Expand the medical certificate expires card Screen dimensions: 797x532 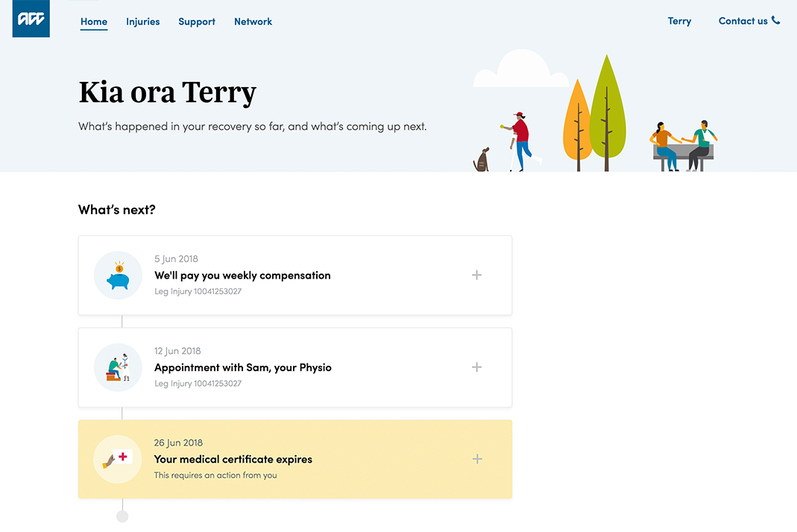pos(476,459)
